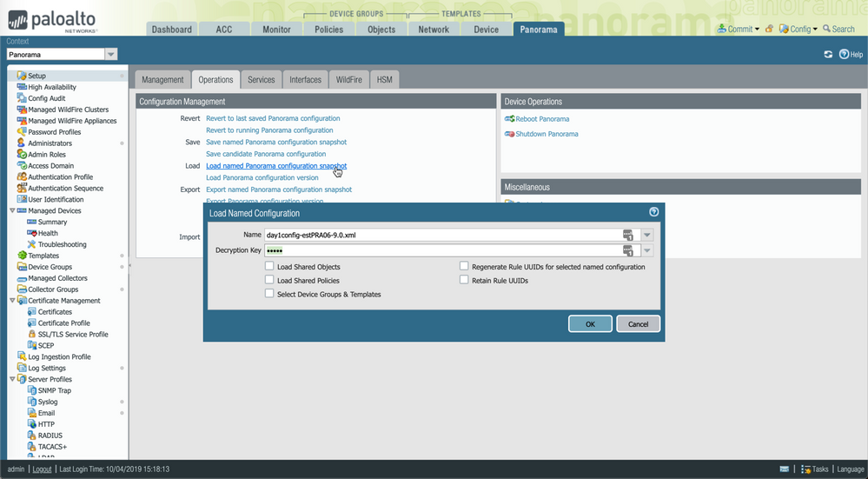Open the Decryption Key dropdown arrow
The image size is (868, 479).
(646, 251)
